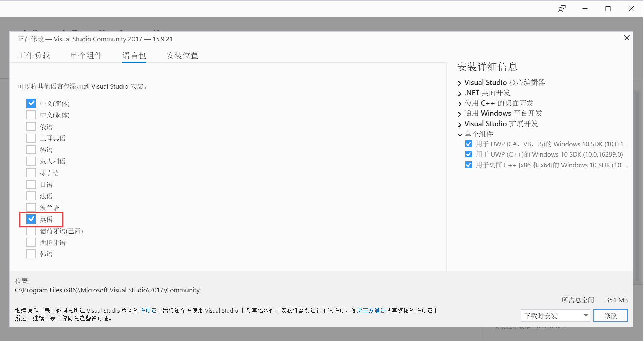Open the 第三方通告 link
Image resolution: width=644 pixels, height=341 pixels.
tap(371, 311)
